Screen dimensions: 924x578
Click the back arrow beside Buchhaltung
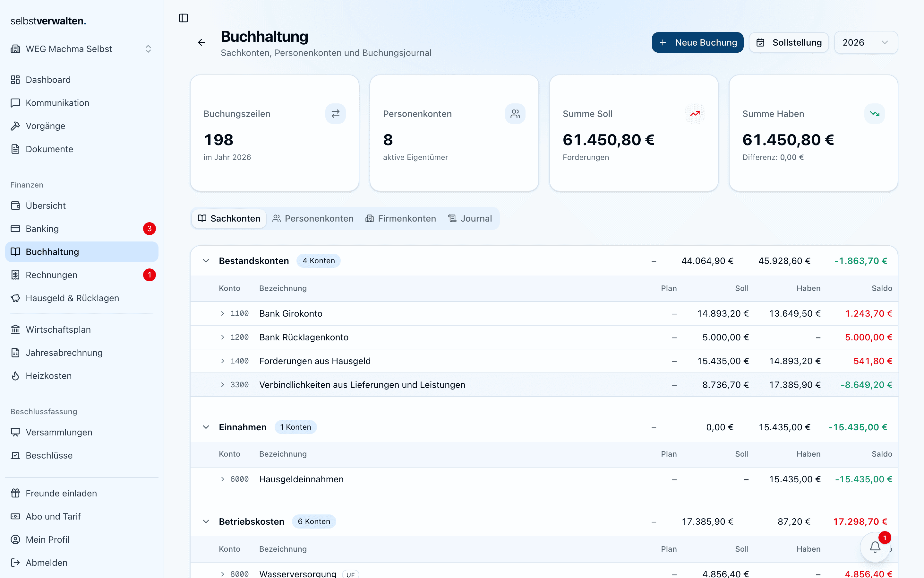[201, 42]
